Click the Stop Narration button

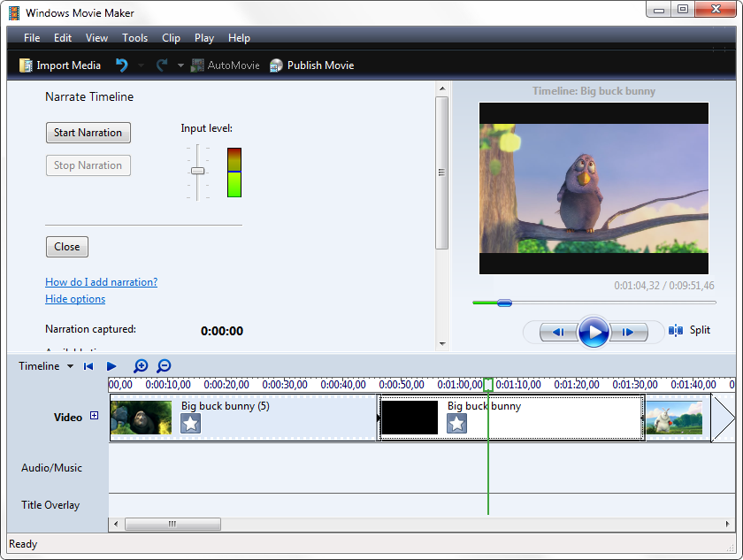(88, 165)
